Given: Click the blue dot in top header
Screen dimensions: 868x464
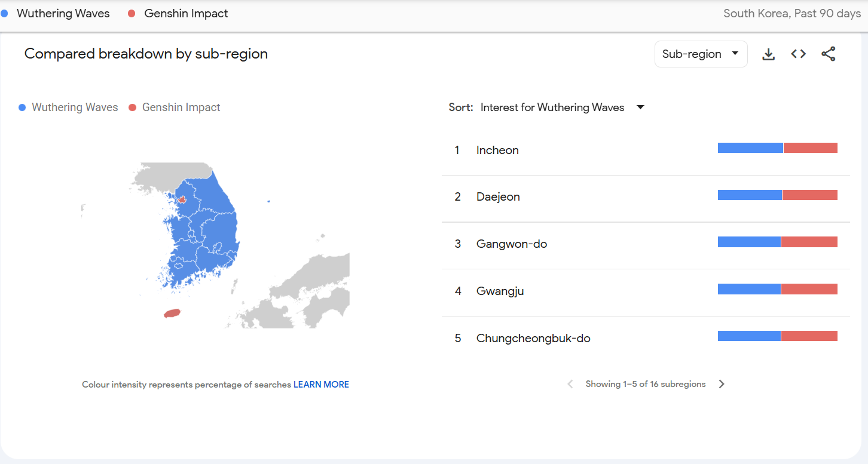Looking at the screenshot, I should 4,13.
